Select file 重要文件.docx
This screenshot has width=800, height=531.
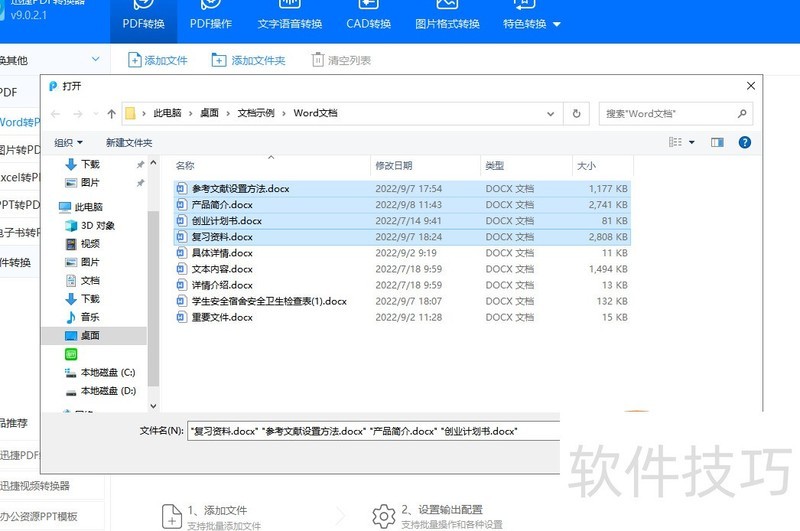[x=402, y=317]
